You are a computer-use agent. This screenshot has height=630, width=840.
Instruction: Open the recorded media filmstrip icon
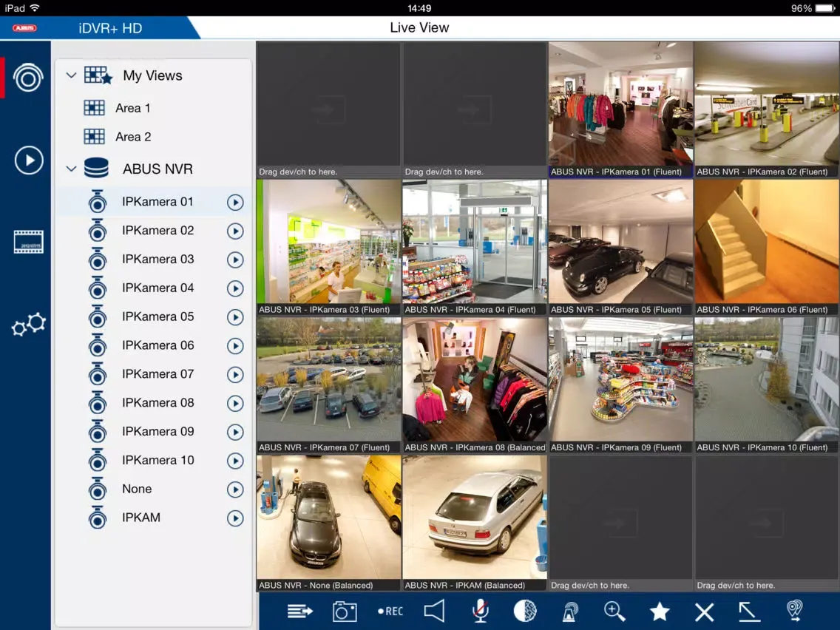[28, 242]
